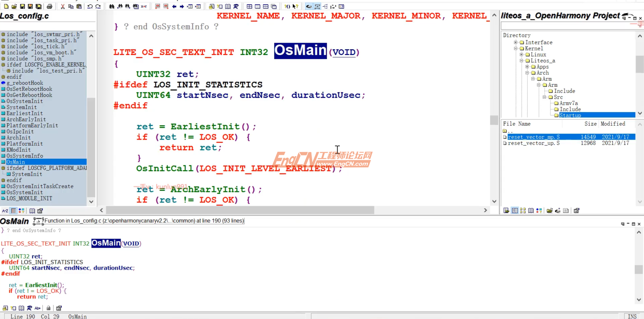Open the Search dialog via binoculars icon
Screen dimensions: 644x319
coord(112,6)
